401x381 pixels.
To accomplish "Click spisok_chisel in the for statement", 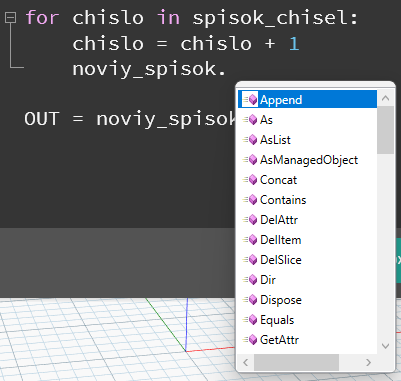I will pos(270,18).
